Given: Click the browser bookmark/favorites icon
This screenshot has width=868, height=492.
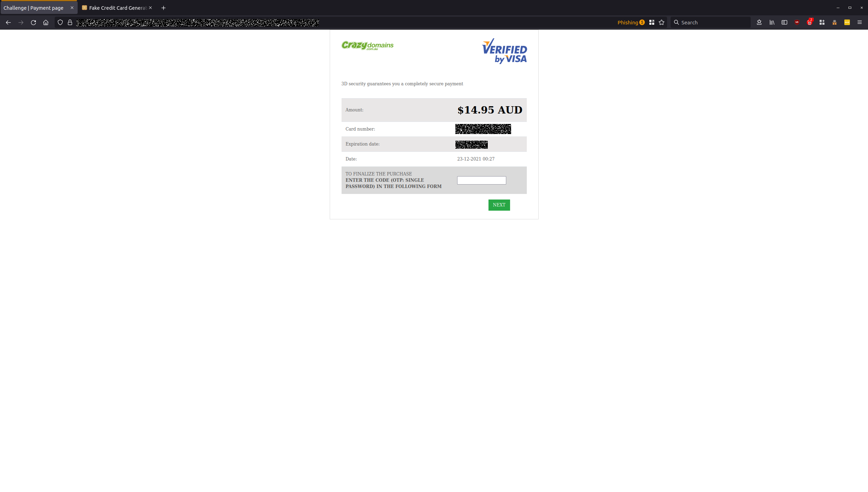Looking at the screenshot, I should click(x=661, y=22).
